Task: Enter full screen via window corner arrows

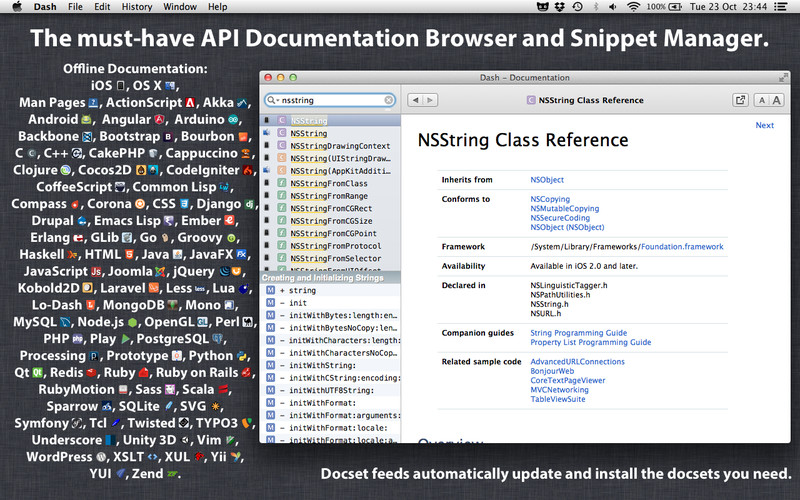Action: tap(783, 78)
